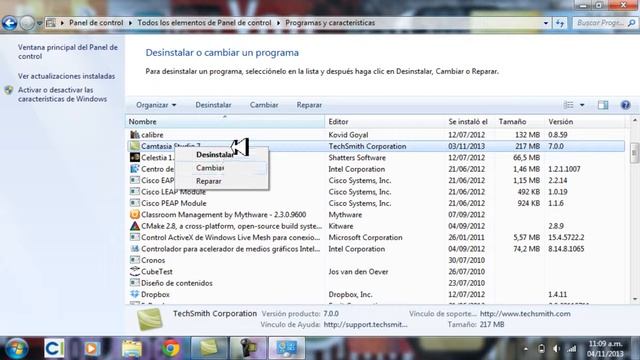640x360 pixels.
Task: Select 'Control ActiveX de Windows Live Mesh' row
Action: click(x=375, y=238)
